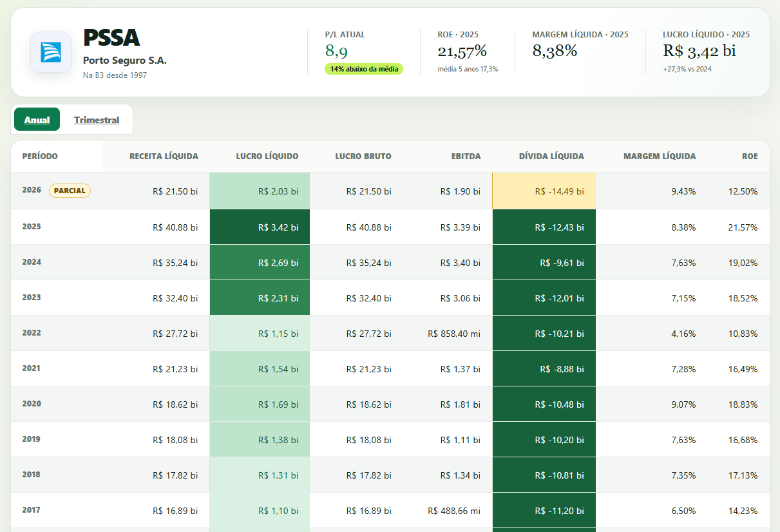Click the 2019 period row label
Viewport: 780px width, 532px height.
pyautogui.click(x=32, y=439)
